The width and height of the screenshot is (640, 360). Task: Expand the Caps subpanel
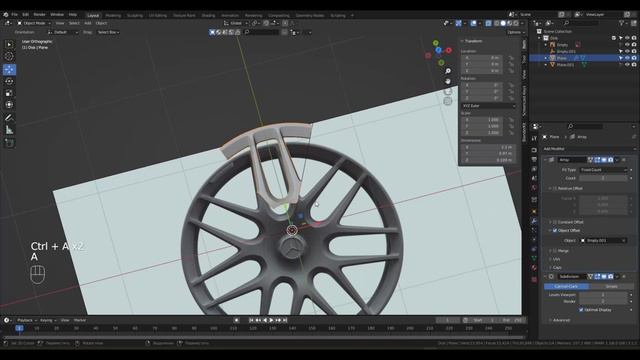click(x=556, y=267)
